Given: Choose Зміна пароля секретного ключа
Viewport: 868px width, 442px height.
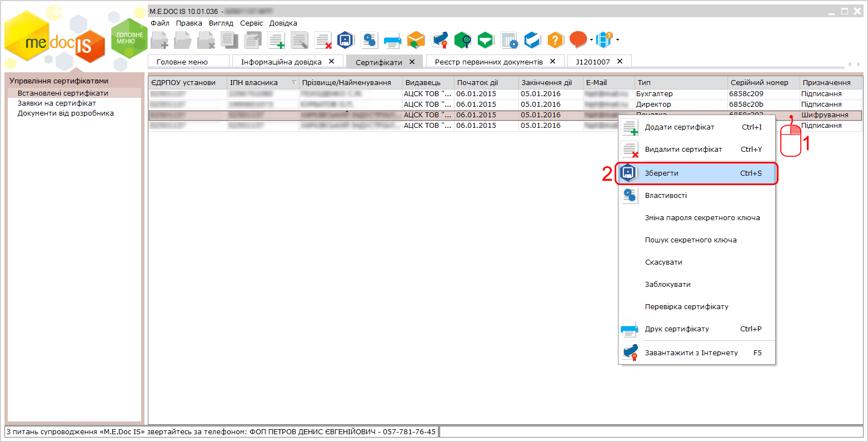Looking at the screenshot, I should coord(697,218).
